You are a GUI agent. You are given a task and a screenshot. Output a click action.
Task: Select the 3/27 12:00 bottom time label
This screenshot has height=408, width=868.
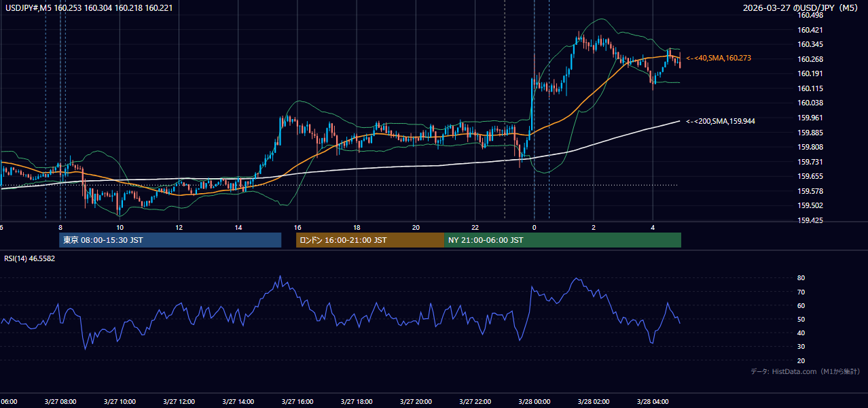click(x=179, y=401)
